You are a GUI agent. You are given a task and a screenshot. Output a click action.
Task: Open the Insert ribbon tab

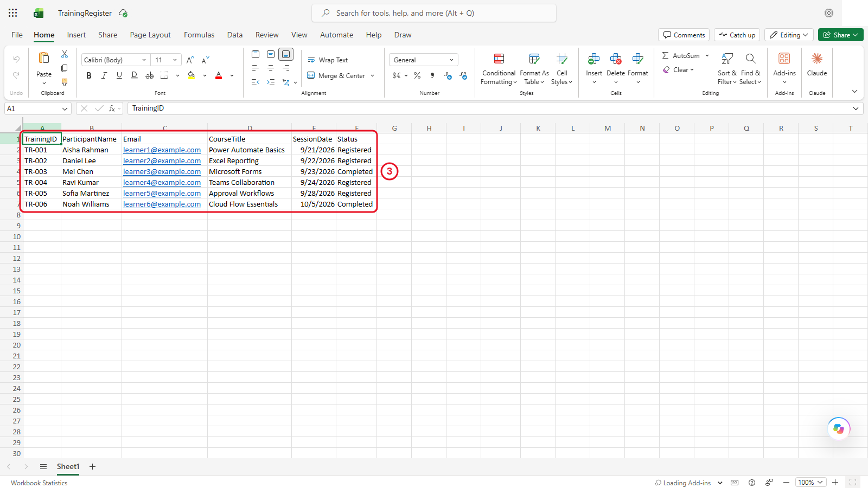[76, 35]
